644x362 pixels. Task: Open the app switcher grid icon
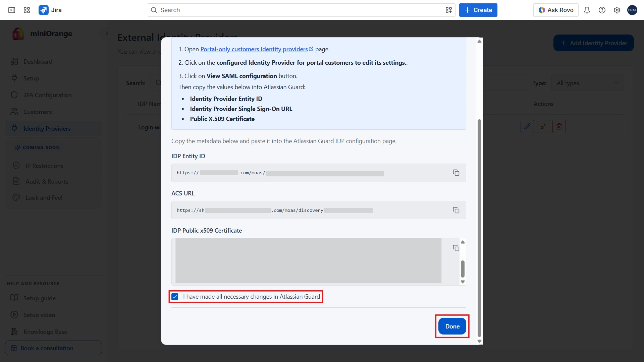point(27,10)
